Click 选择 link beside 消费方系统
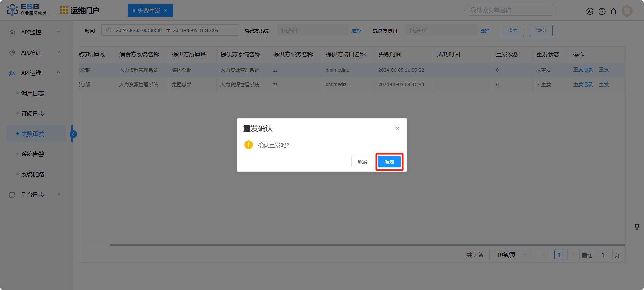Image resolution: width=644 pixels, height=290 pixels. pos(356,31)
